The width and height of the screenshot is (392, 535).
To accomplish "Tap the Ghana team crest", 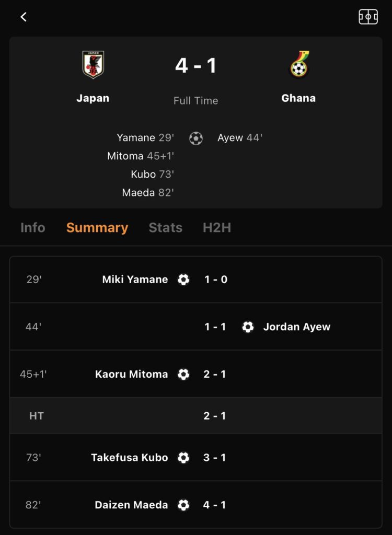I will pos(299,64).
